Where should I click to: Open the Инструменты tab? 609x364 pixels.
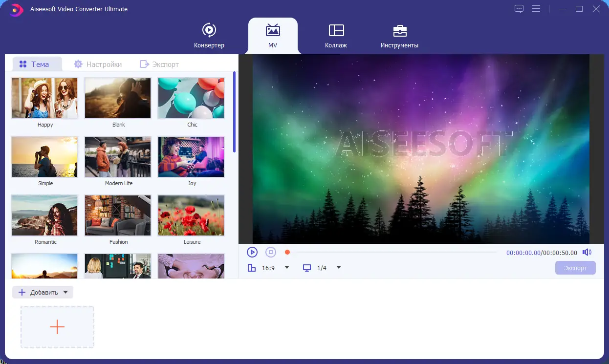tap(399, 36)
